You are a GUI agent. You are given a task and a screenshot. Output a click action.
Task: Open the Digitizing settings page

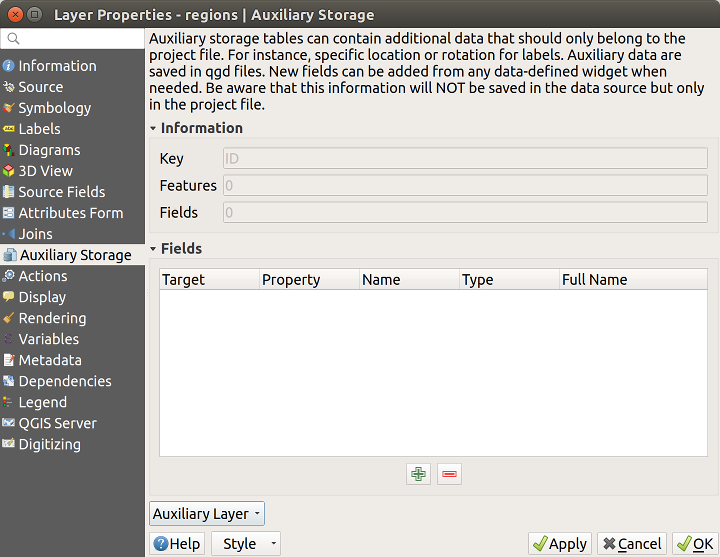click(x=49, y=444)
